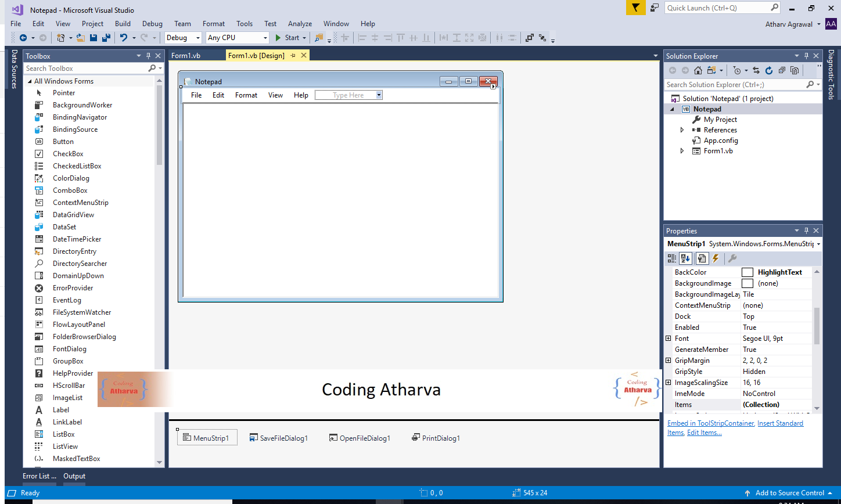This screenshot has width=841, height=504.
Task: Open the Type Here dropdown on form menu
Action: point(379,95)
